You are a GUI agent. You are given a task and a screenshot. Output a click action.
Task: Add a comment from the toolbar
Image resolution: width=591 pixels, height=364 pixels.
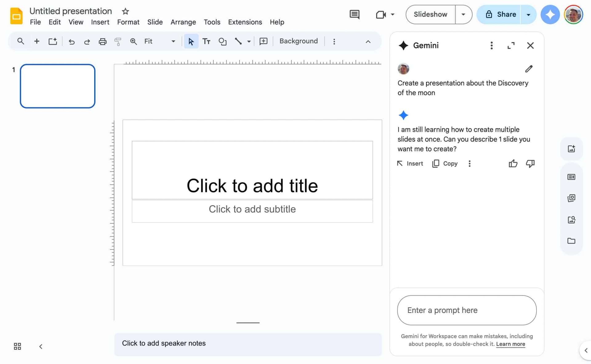(263, 41)
